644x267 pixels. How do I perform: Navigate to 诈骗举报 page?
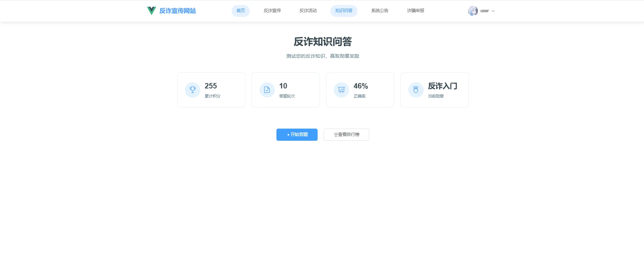coord(415,11)
